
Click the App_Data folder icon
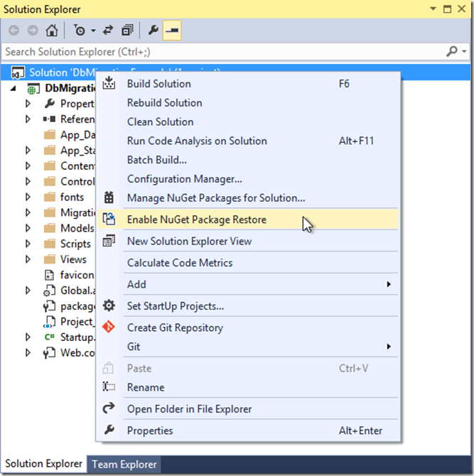coord(50,135)
